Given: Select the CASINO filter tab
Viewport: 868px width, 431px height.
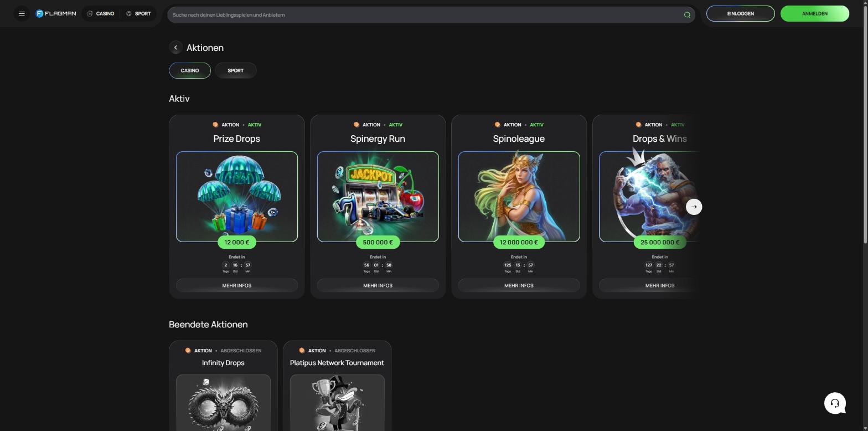Looking at the screenshot, I should [x=190, y=70].
